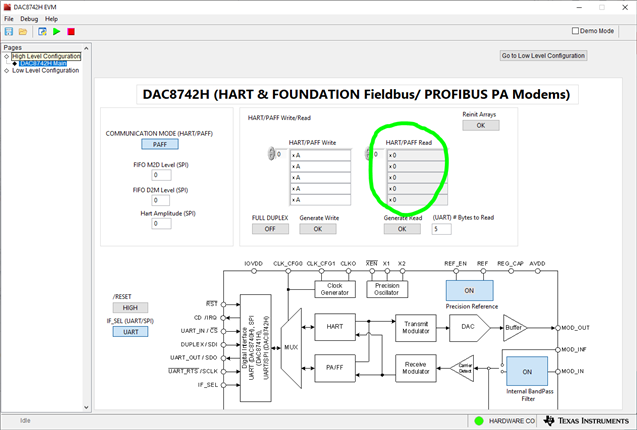Click Go to Low Level Configuration button

[543, 56]
